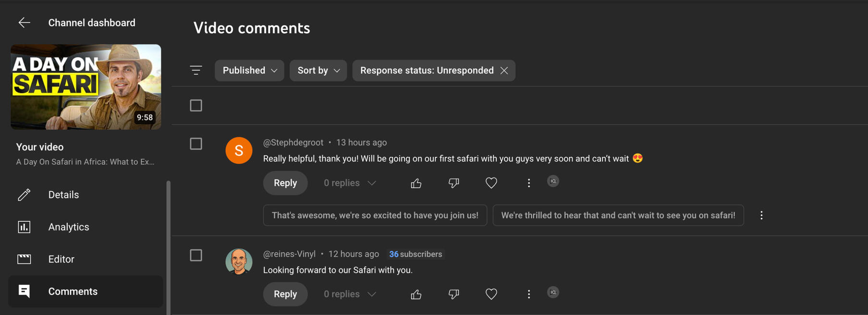This screenshot has height=315, width=868.
Task: Select the checkbox for @reines-Vinyl's comment
Action: pyautogui.click(x=196, y=255)
